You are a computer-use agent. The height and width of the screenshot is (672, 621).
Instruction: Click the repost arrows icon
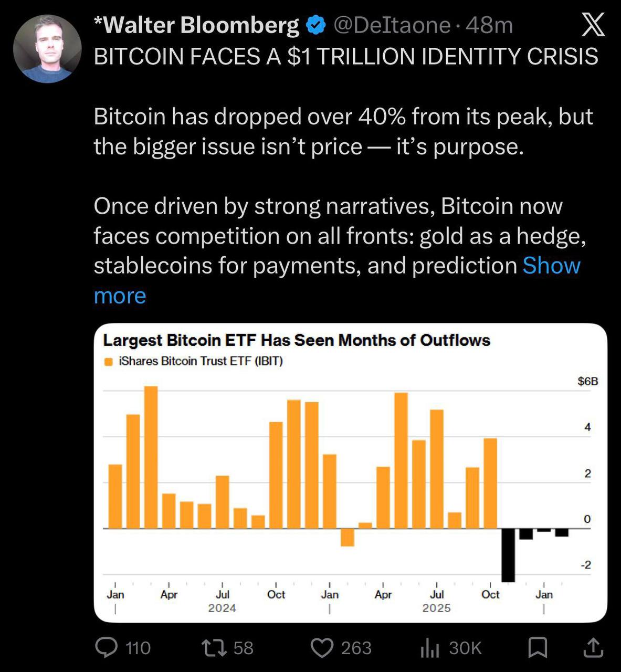click(214, 647)
